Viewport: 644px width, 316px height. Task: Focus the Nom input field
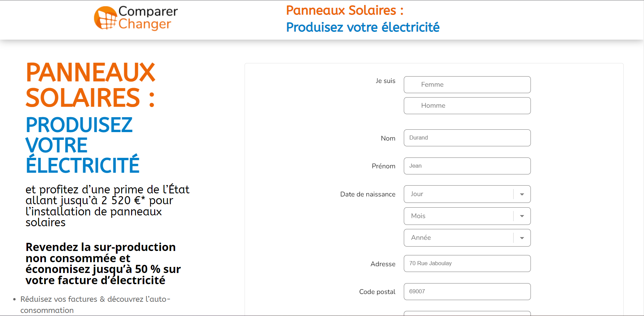[467, 138]
